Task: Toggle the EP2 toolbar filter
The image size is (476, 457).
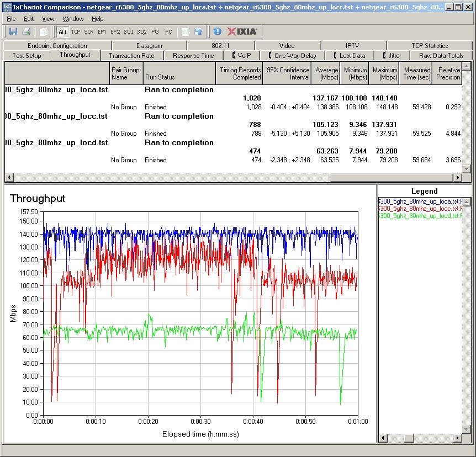Action: pos(115,32)
